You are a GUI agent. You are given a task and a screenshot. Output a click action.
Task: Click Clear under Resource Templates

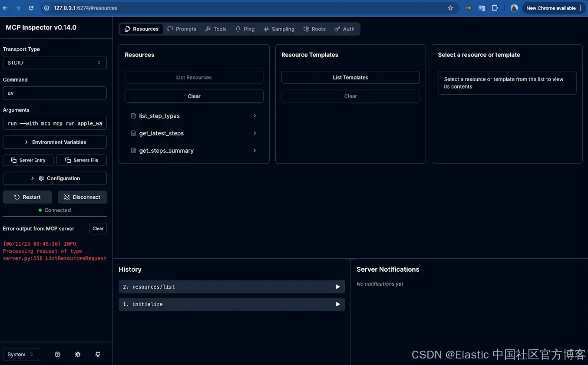(x=350, y=96)
